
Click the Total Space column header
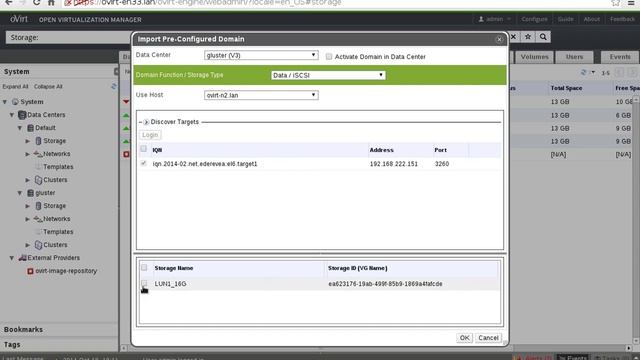tap(566, 88)
